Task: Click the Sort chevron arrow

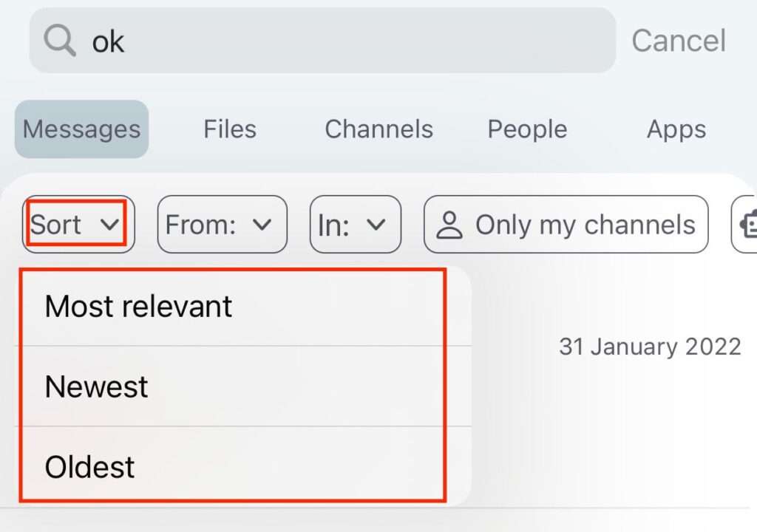Action: (109, 225)
